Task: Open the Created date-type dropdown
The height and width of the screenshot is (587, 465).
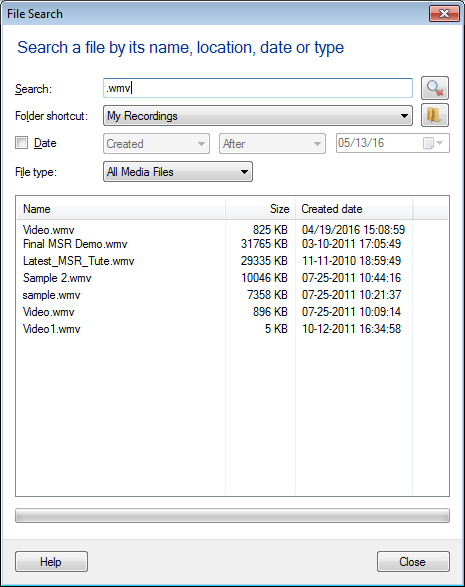Action: click(156, 144)
